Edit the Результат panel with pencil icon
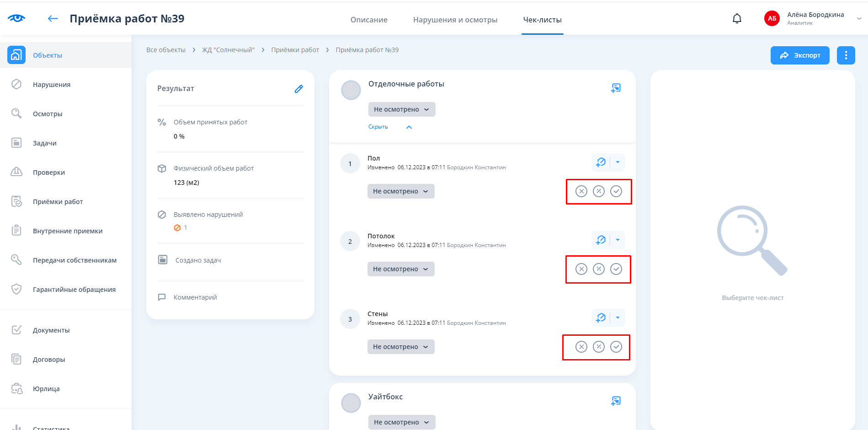Viewport: 868px width, 430px height. coord(298,89)
